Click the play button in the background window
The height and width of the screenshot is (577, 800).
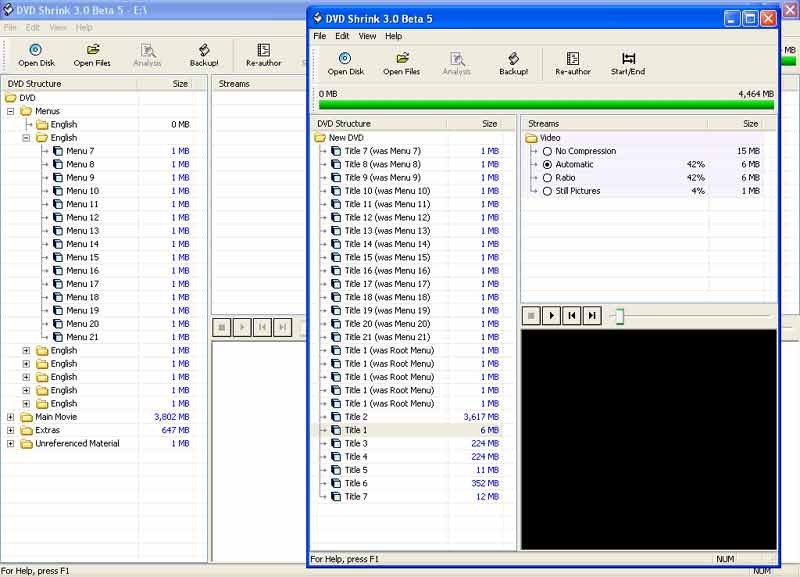tap(242, 327)
